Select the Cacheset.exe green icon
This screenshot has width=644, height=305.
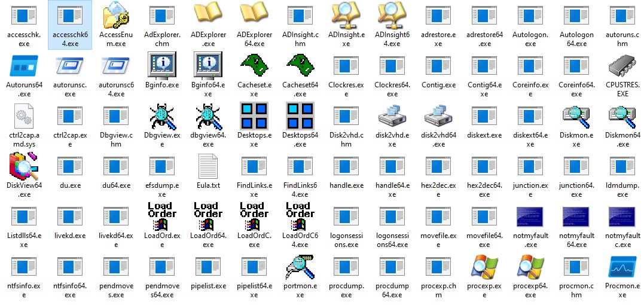point(254,65)
